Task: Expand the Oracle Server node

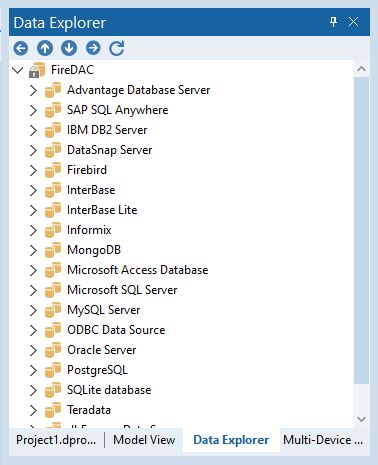Action: click(33, 350)
